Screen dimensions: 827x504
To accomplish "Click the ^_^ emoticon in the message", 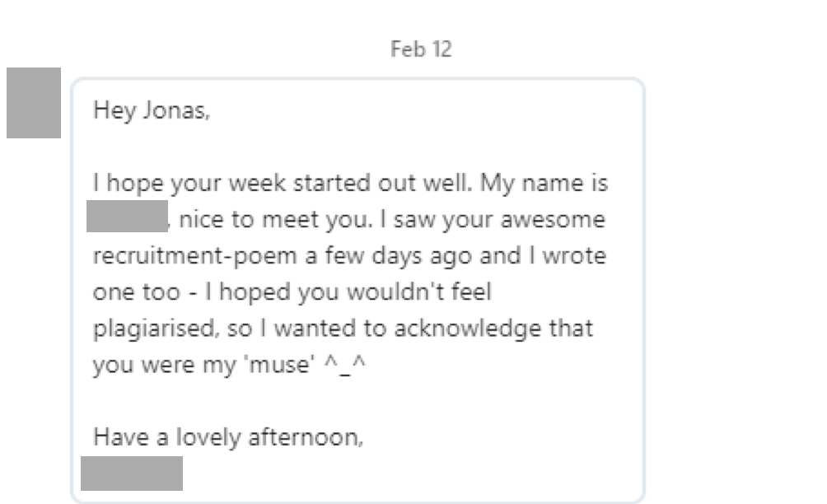I will 345,364.
